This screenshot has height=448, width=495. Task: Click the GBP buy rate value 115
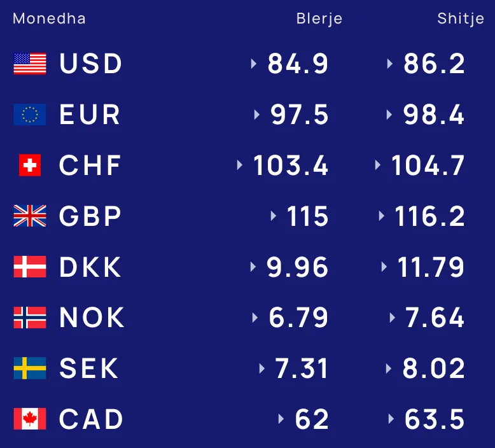[308, 216]
